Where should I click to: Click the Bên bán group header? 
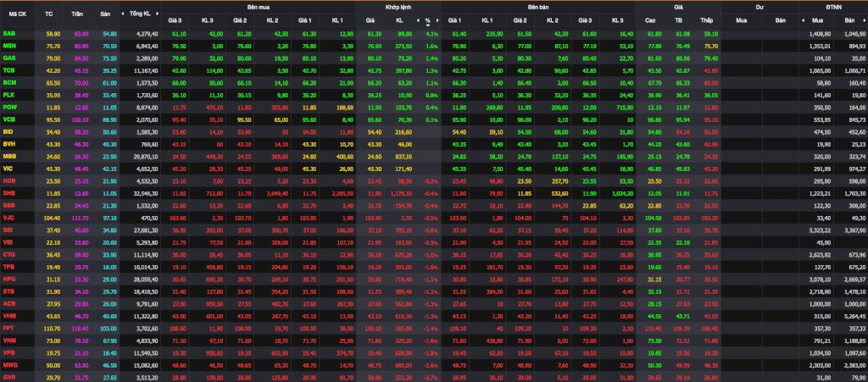(538, 7)
